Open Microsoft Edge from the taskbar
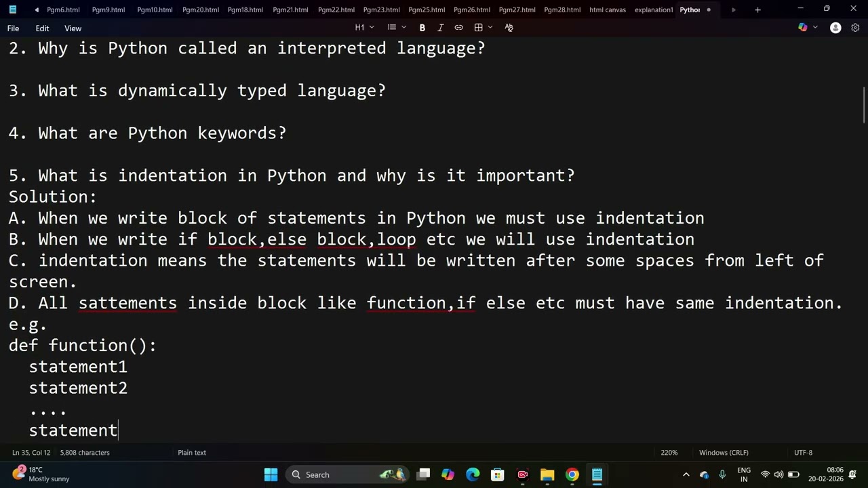This screenshot has height=488, width=868. pos(473,474)
